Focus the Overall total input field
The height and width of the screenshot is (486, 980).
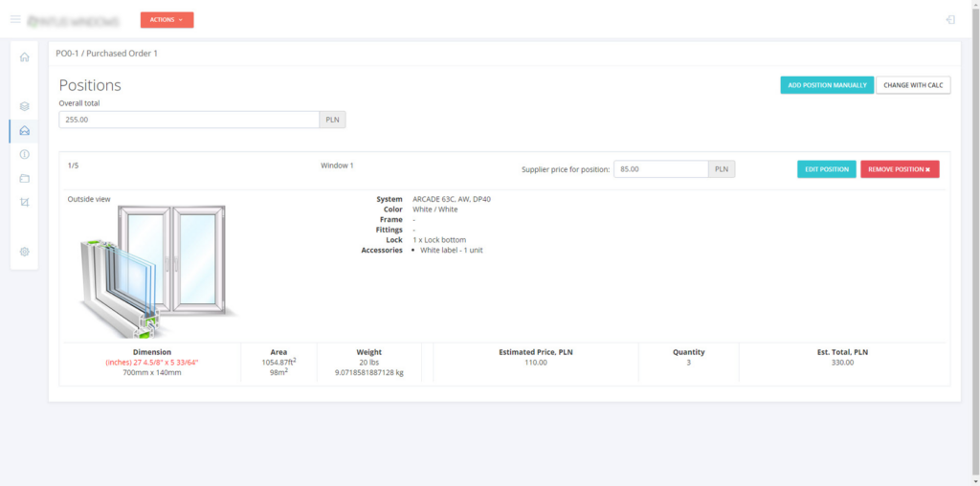189,120
